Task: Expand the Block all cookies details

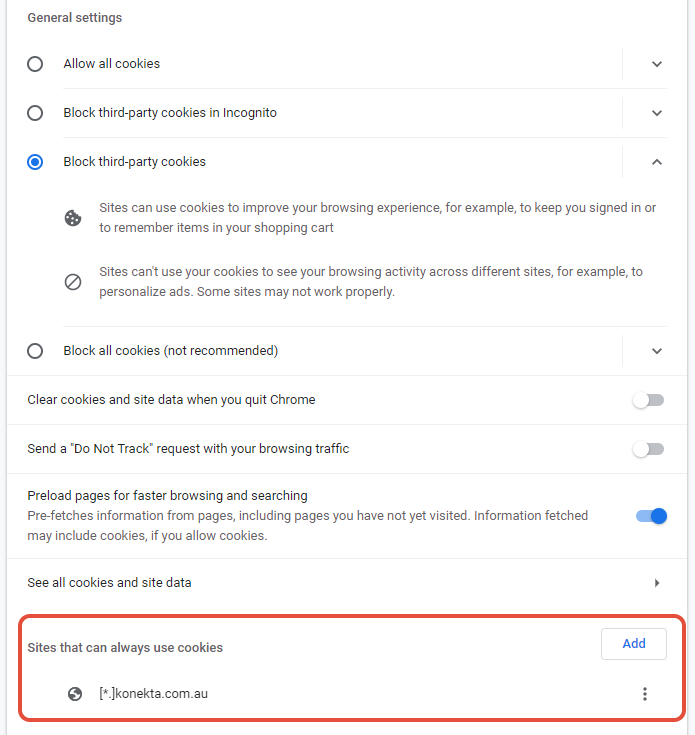Action: [657, 351]
